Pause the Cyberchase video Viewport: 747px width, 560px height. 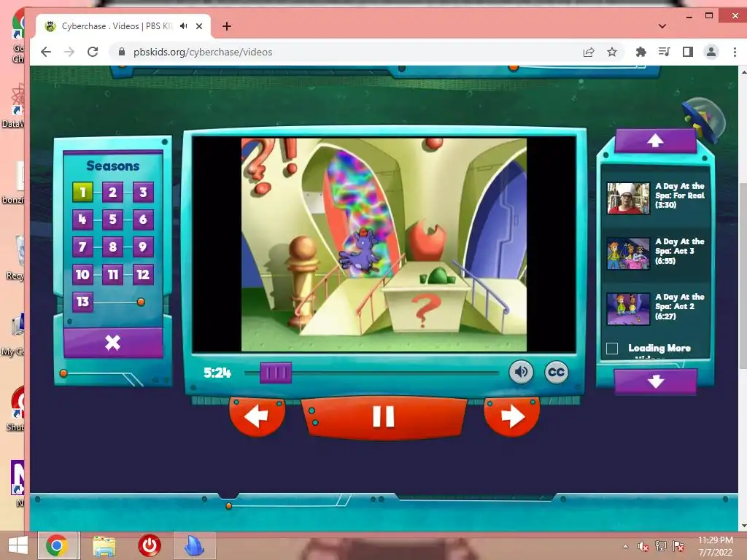[x=384, y=416]
